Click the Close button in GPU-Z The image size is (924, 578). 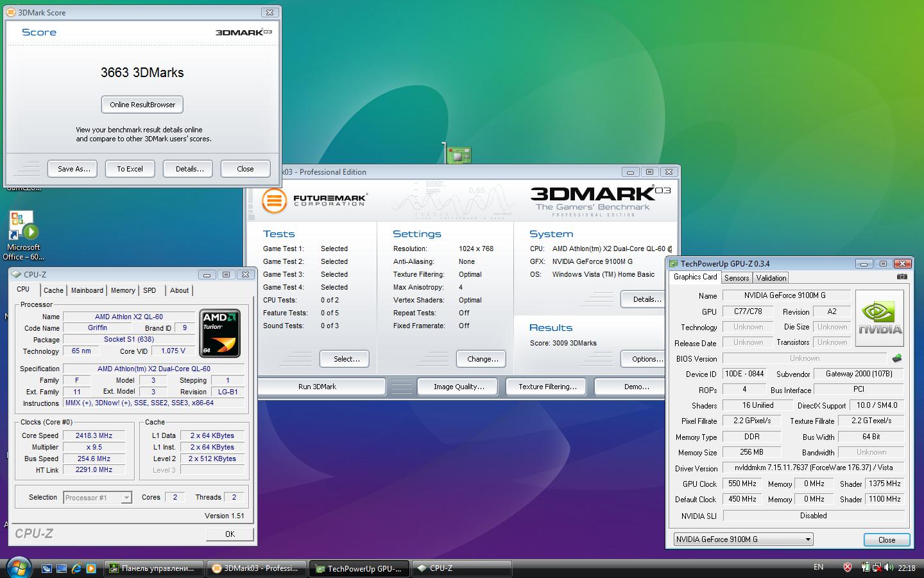click(886, 540)
